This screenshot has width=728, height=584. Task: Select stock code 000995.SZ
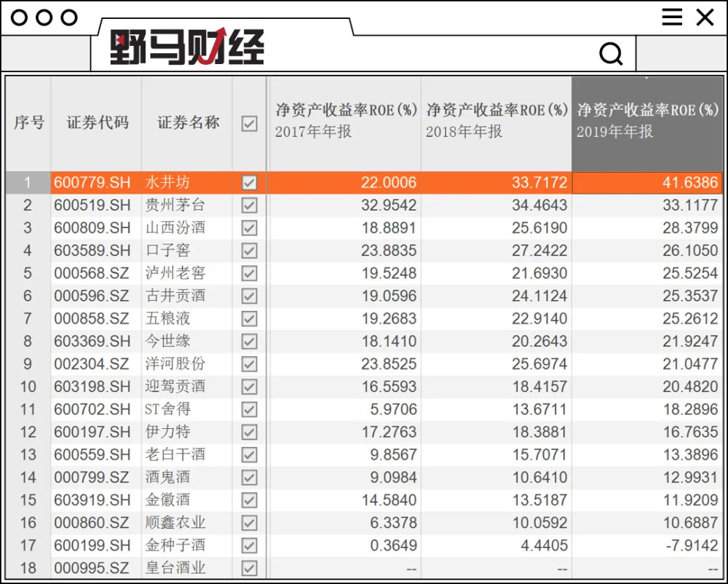tap(92, 568)
